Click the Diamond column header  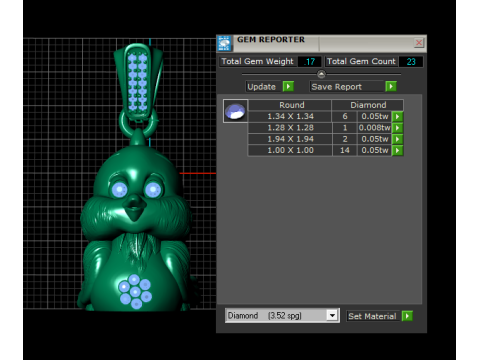point(368,105)
